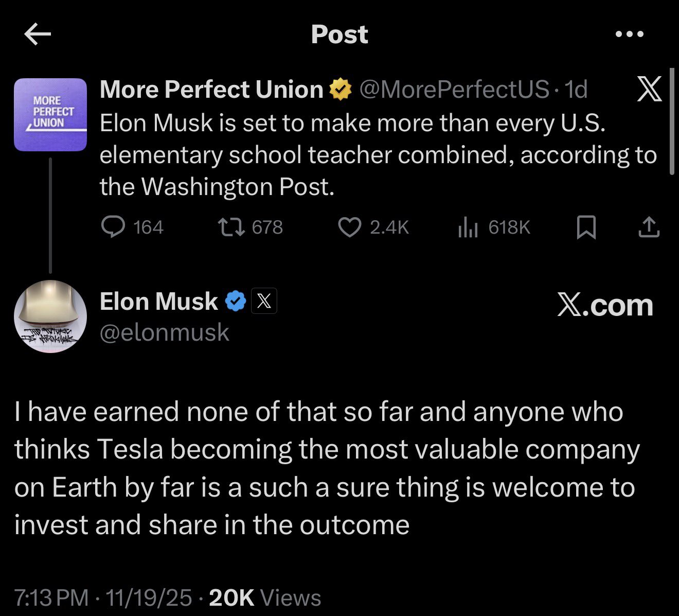This screenshot has width=679, height=616.
Task: Open Elon Musk's profile avatar
Action: 50,316
